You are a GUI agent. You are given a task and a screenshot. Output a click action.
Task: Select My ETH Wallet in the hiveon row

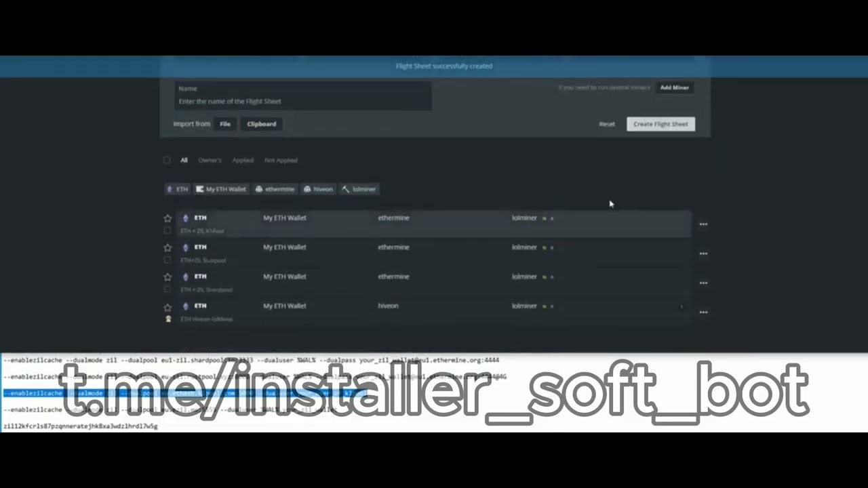[285, 306]
